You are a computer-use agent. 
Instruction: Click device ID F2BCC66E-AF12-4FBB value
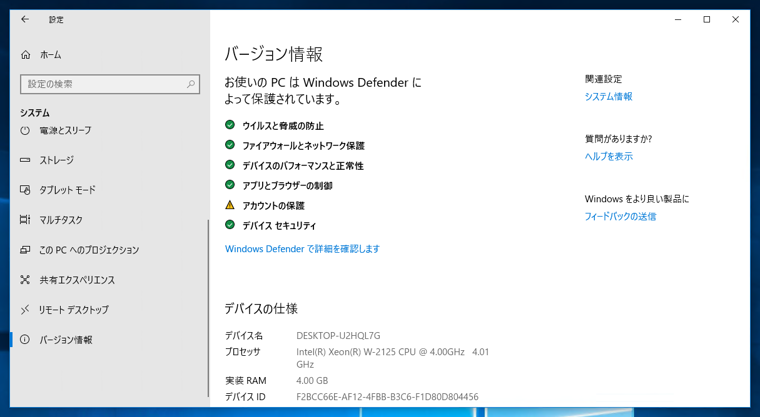(387, 397)
